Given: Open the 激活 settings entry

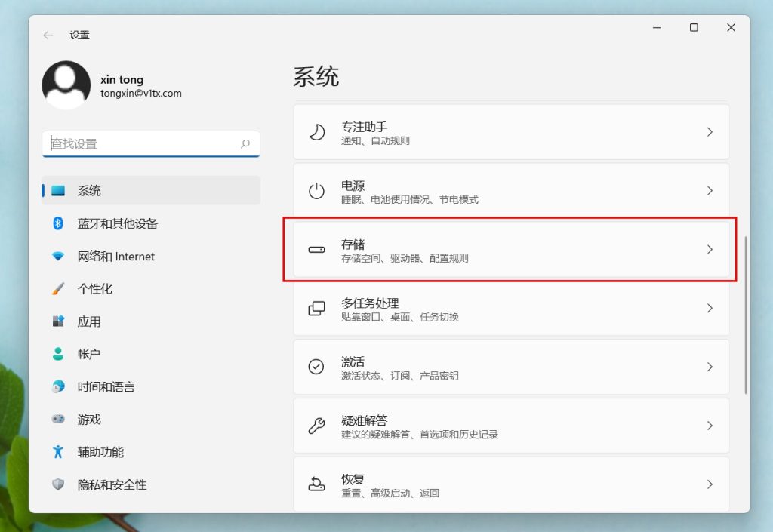Looking at the screenshot, I should coord(511,367).
